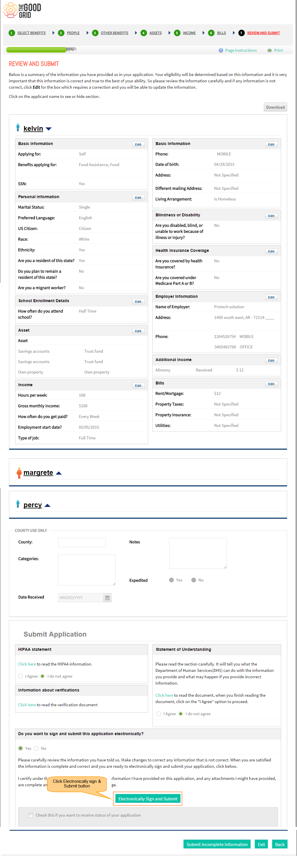Expand percy's section using the arrow
This screenshot has height=868, width=297.
(x=47, y=505)
